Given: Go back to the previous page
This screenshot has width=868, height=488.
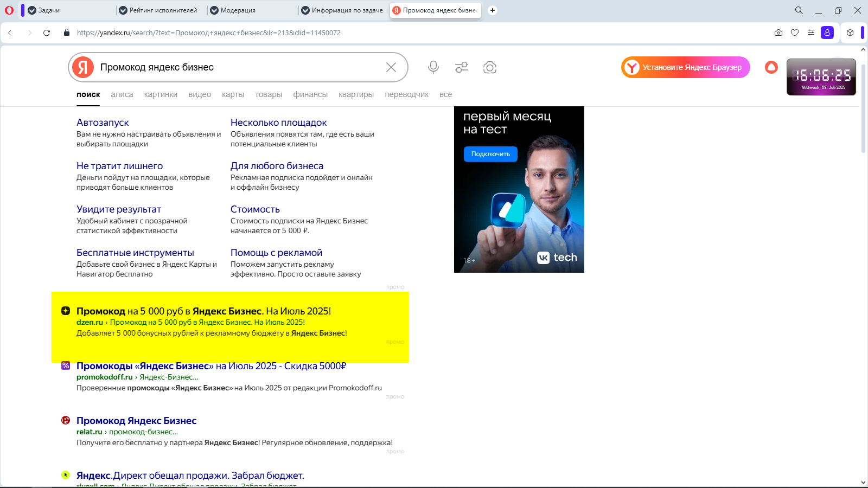Looking at the screenshot, I should [x=10, y=33].
